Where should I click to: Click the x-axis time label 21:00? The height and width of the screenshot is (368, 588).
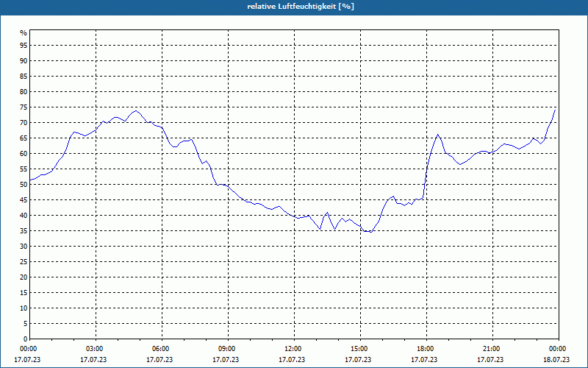491,349
